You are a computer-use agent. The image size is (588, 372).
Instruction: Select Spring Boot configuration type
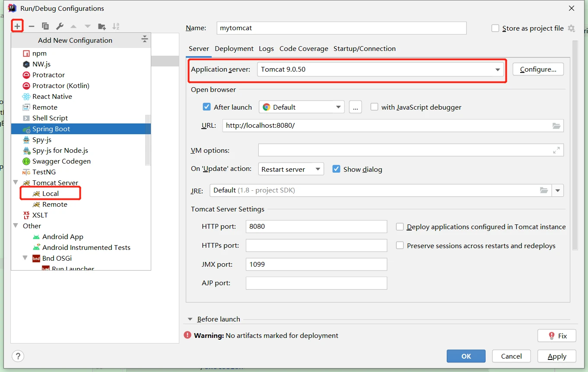81,129
